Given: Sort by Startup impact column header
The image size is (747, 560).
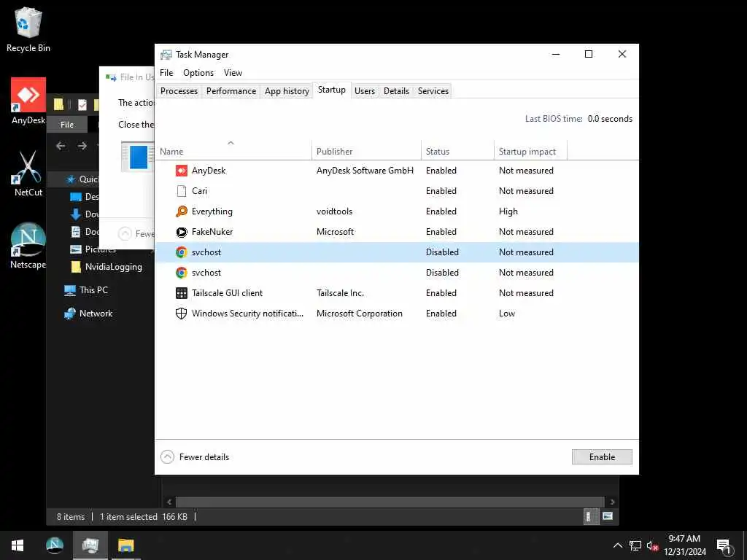Looking at the screenshot, I should point(531,150).
